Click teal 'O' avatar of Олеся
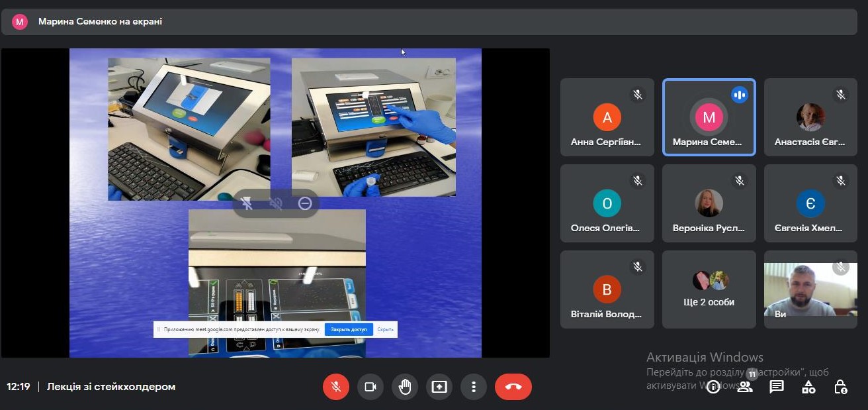 tap(607, 203)
